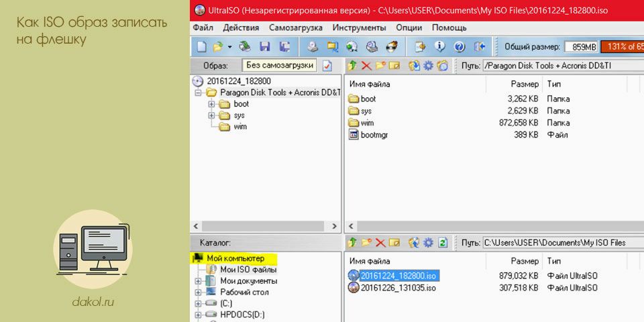The image size is (644, 322).
Task: Click the drive-with-magnifier toolbar icon
Action: click(x=372, y=46)
